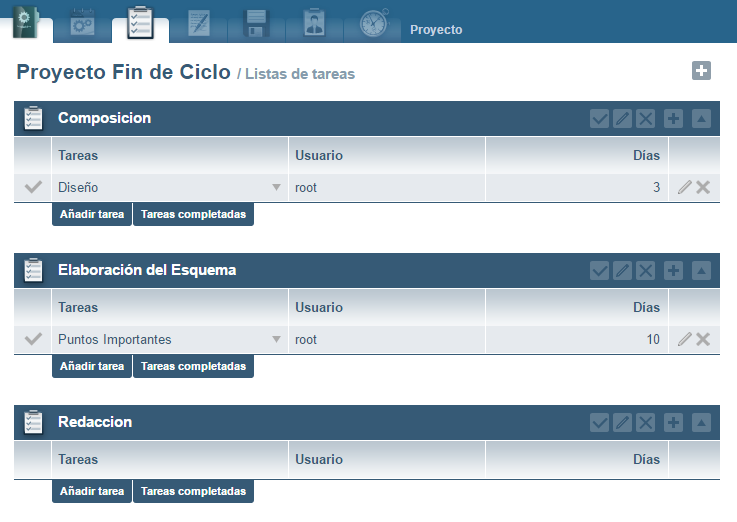Edit the Diseño task with pencil icon

(x=684, y=187)
